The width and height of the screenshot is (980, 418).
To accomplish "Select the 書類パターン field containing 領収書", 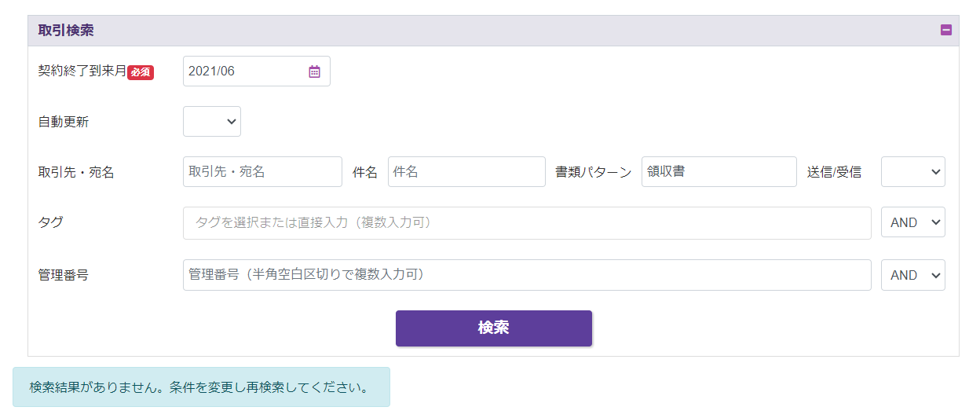I will click(719, 172).
